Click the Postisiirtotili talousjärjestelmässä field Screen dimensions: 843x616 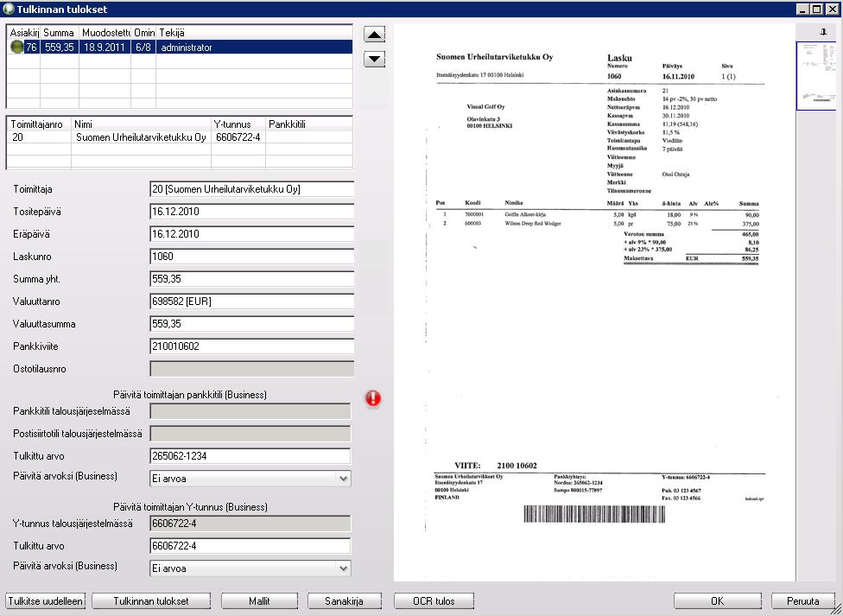tap(250, 434)
